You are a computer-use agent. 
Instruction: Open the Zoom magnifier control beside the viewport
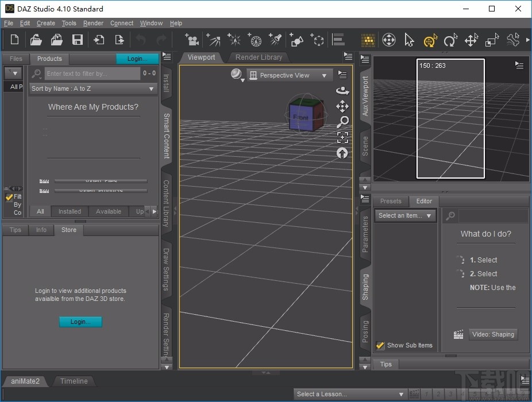click(x=342, y=121)
